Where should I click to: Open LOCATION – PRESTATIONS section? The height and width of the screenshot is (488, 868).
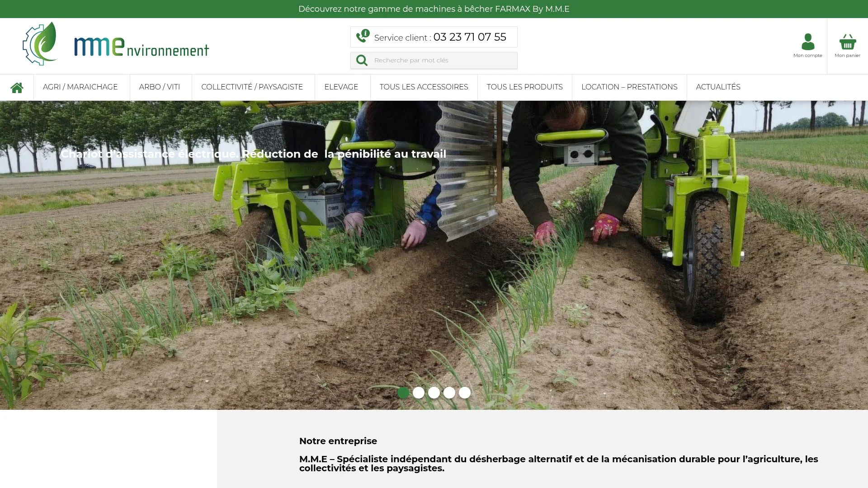click(630, 87)
